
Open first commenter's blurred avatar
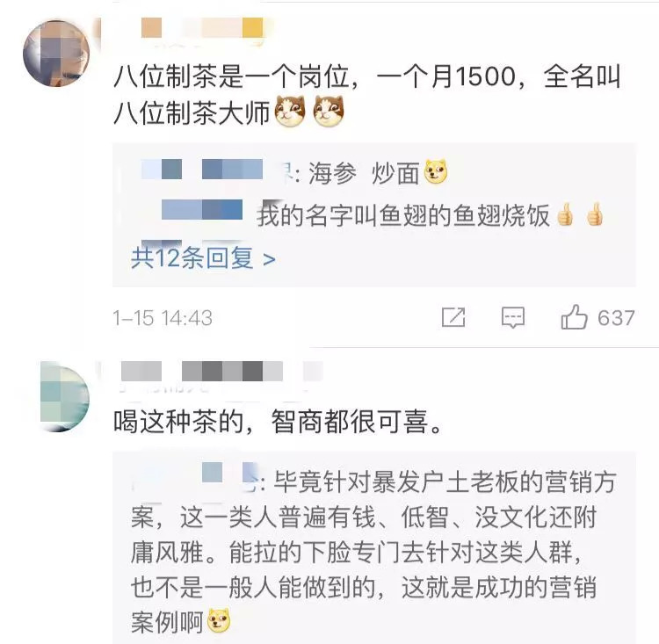pos(56,53)
